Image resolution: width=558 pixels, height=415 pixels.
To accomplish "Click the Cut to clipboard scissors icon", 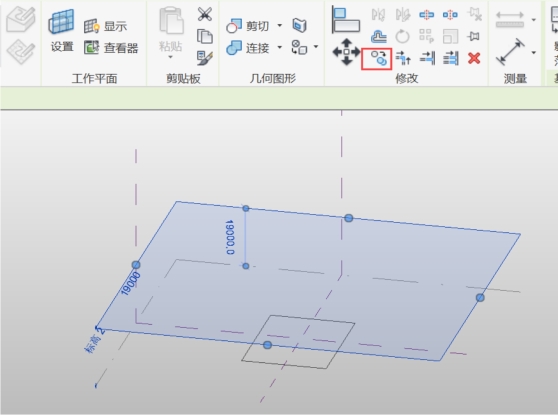I will [x=205, y=14].
